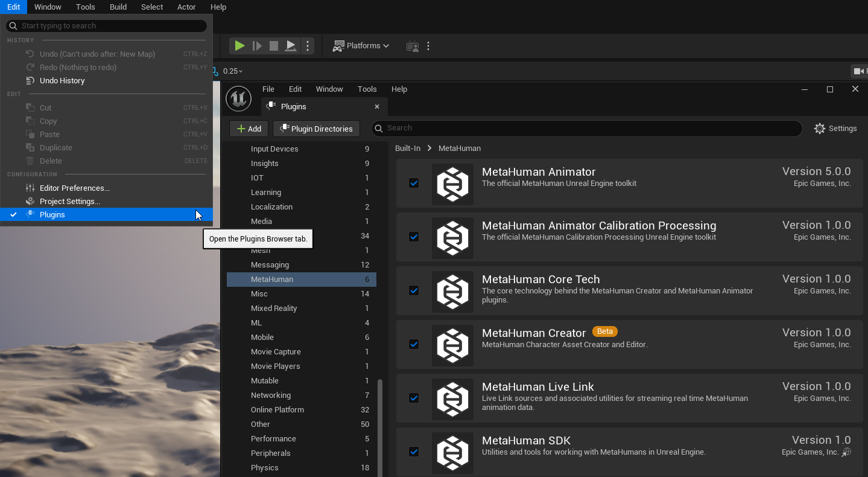Toggle the MetaHuman Core Tech checkbox
This screenshot has width=868, height=477.
click(x=414, y=290)
